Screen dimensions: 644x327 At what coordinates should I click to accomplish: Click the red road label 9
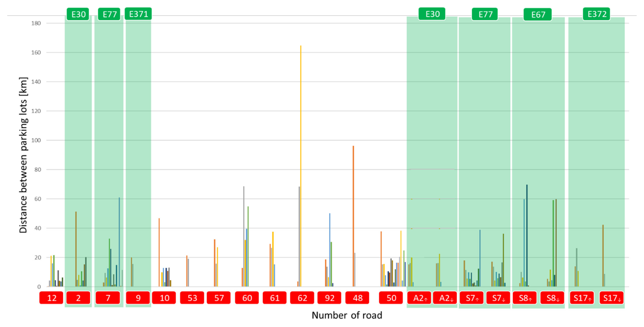138,298
